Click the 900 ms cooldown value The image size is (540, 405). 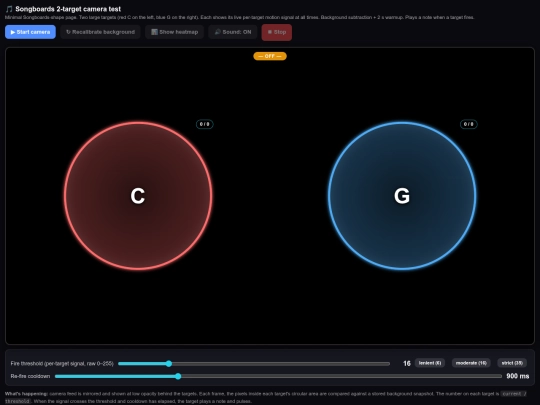[x=518, y=376]
